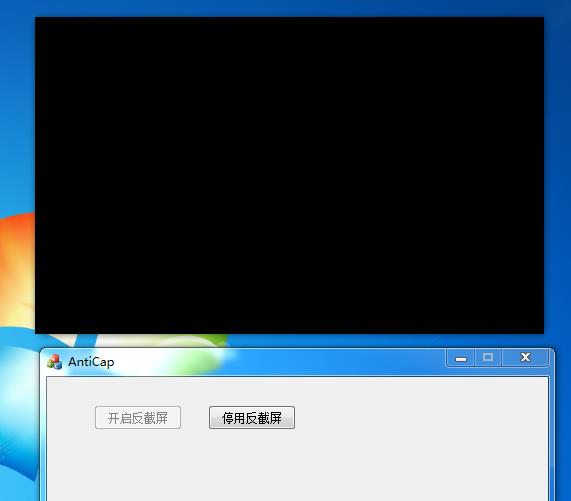Click the desktop left of the black window

click(x=17, y=109)
